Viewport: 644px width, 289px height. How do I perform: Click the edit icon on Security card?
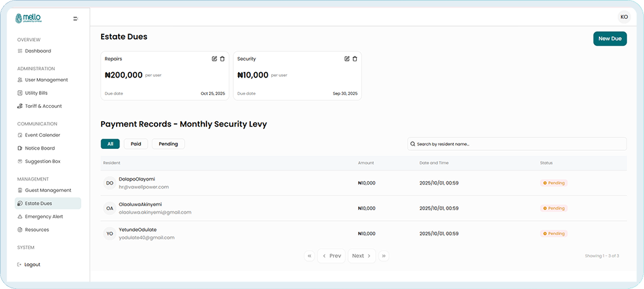[x=347, y=59]
